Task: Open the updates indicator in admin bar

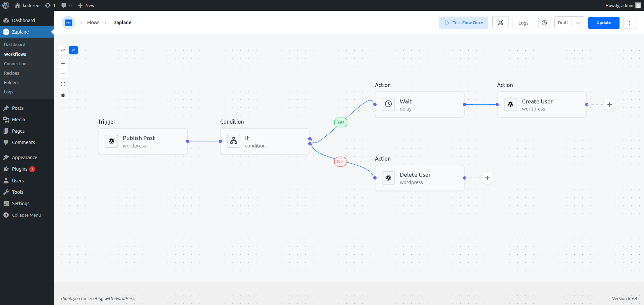Action: coord(50,5)
